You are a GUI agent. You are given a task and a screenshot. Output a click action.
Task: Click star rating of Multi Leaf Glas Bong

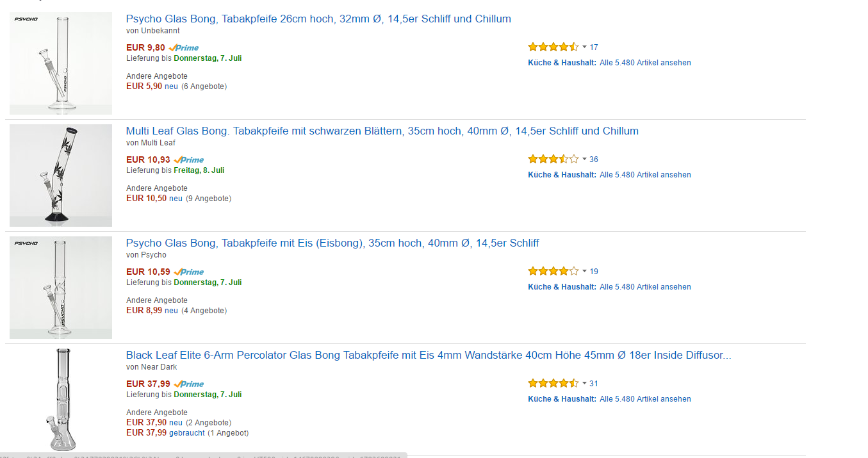[x=553, y=159]
